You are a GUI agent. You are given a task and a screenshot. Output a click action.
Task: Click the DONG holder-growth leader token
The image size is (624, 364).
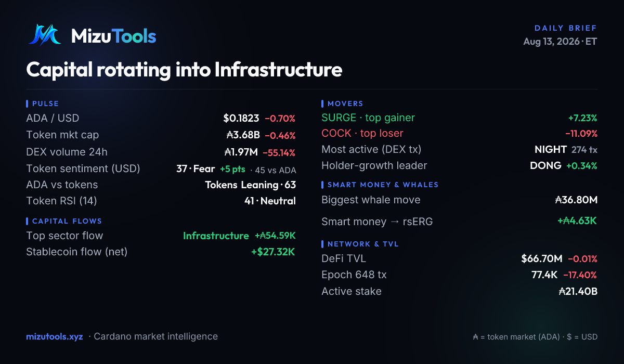point(545,165)
